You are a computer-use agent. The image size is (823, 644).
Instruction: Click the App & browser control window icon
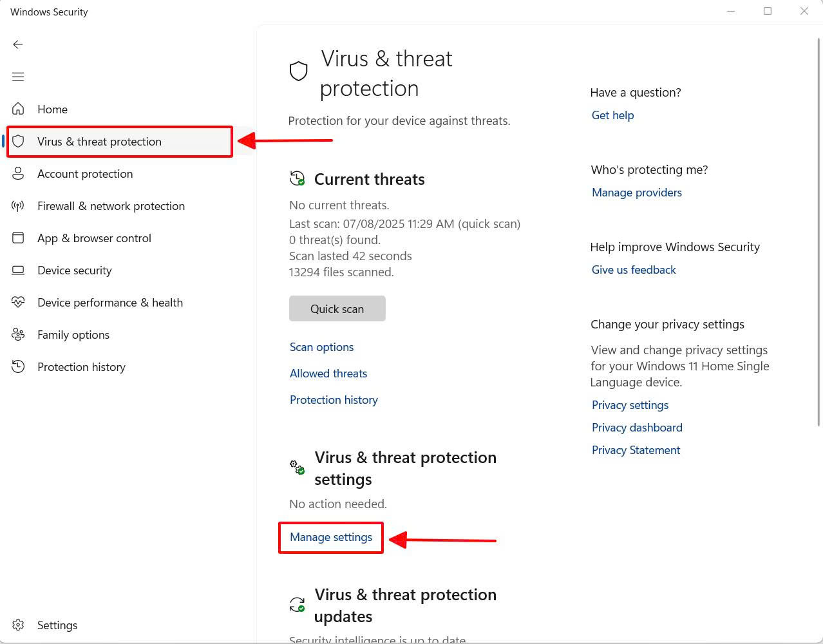18,238
